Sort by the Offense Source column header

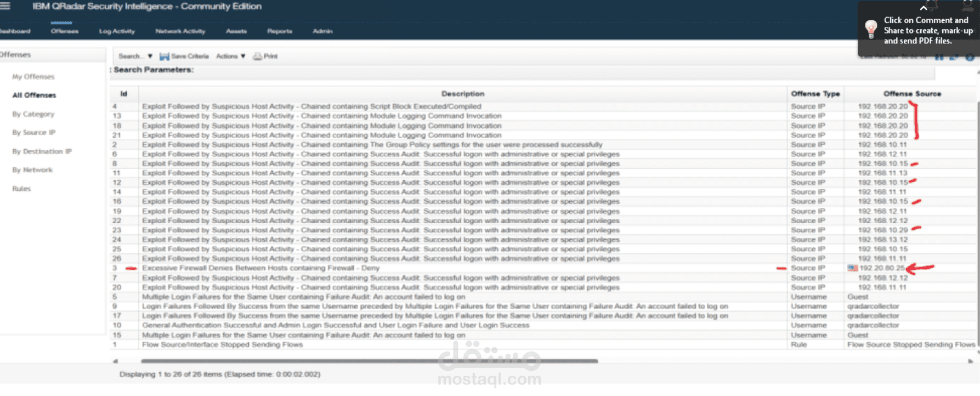click(x=912, y=94)
